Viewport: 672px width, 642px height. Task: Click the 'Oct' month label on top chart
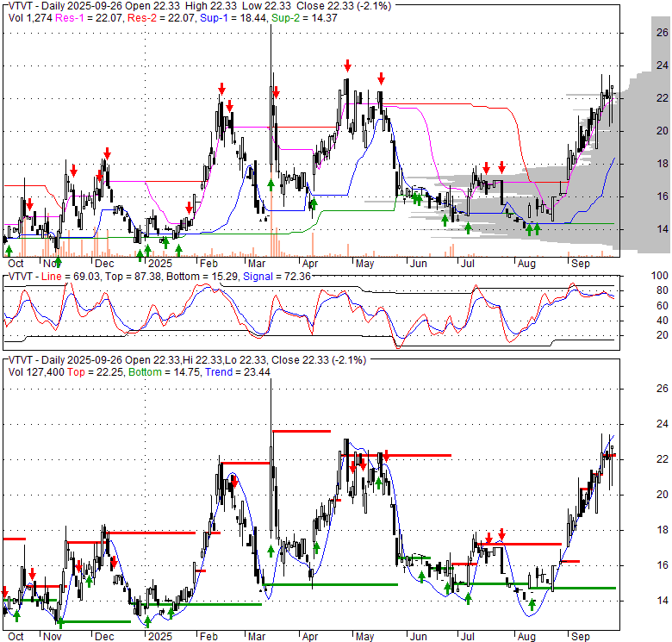pos(16,264)
